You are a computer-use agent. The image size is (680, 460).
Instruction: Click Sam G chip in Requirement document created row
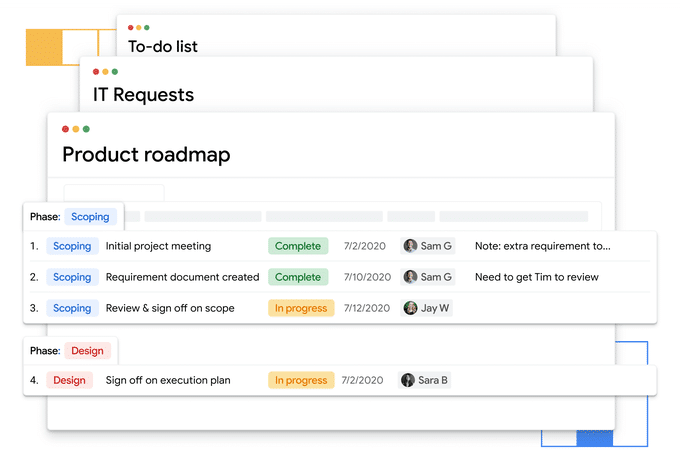(x=428, y=277)
